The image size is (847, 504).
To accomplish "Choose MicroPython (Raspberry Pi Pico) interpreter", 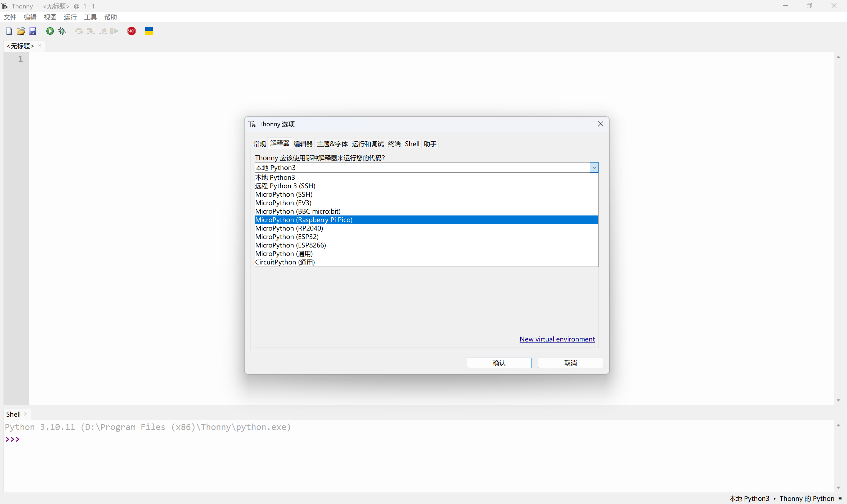I will (426, 220).
